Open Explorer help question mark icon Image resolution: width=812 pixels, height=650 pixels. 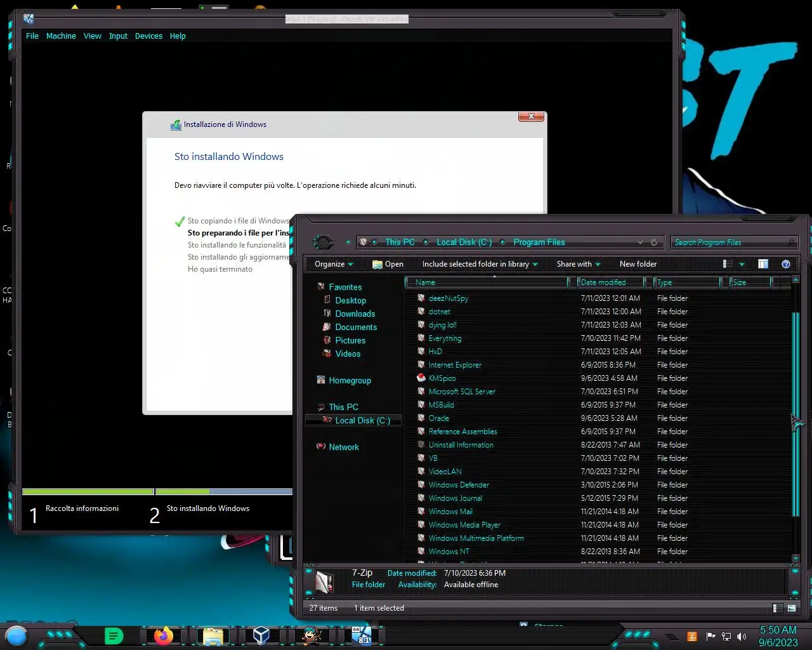click(x=786, y=264)
